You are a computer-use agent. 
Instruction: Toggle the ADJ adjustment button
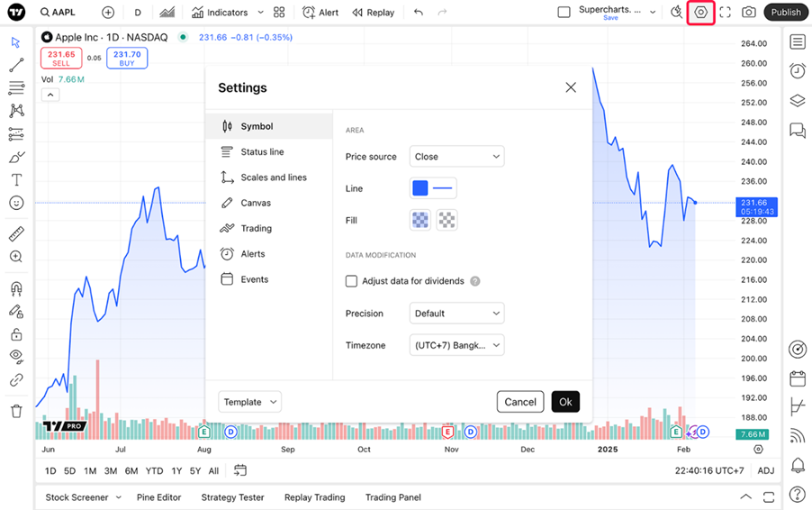point(766,470)
